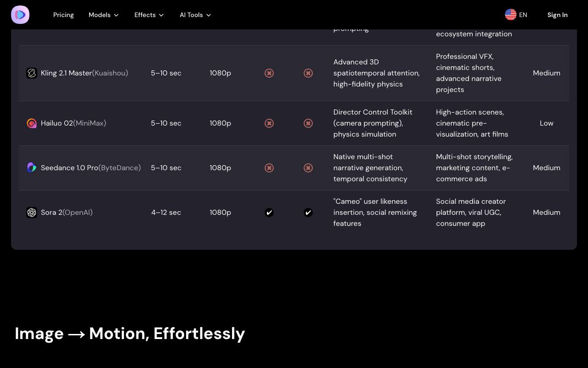
Task: Click the "4–12 sec" duration for Sora 2
Action: coord(166,213)
